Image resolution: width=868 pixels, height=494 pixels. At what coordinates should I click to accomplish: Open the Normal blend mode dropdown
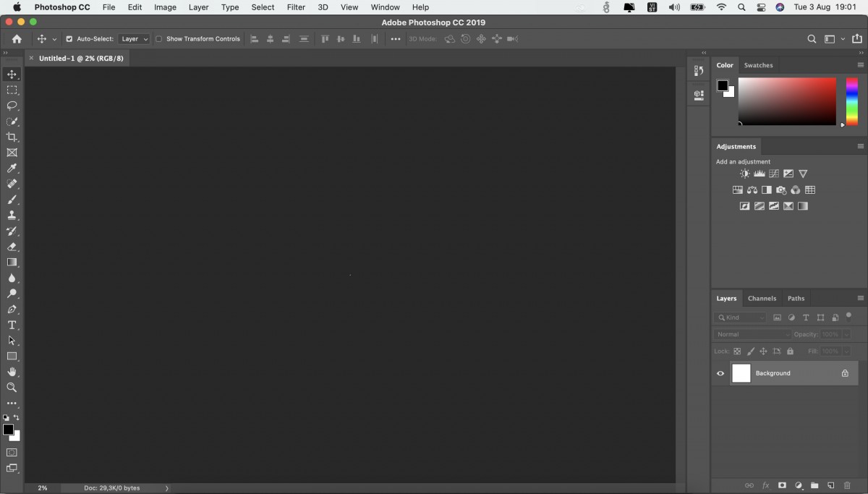753,334
